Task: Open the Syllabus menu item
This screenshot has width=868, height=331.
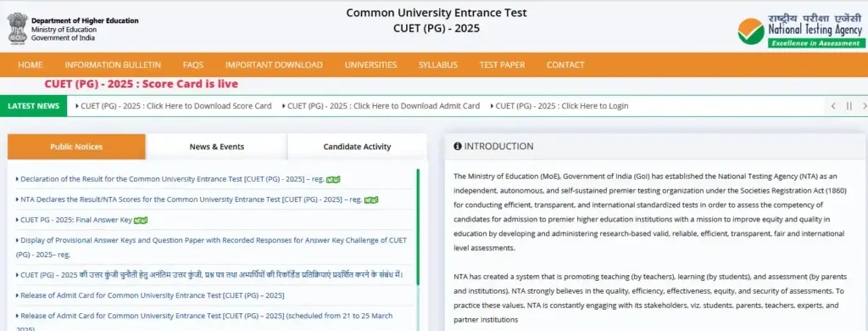Action: coord(438,65)
